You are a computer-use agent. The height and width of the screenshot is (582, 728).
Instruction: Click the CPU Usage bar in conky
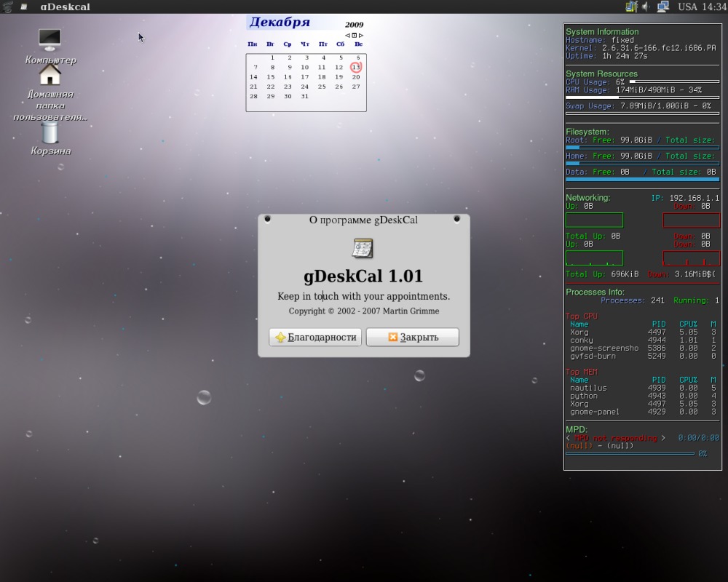pyautogui.click(x=674, y=81)
